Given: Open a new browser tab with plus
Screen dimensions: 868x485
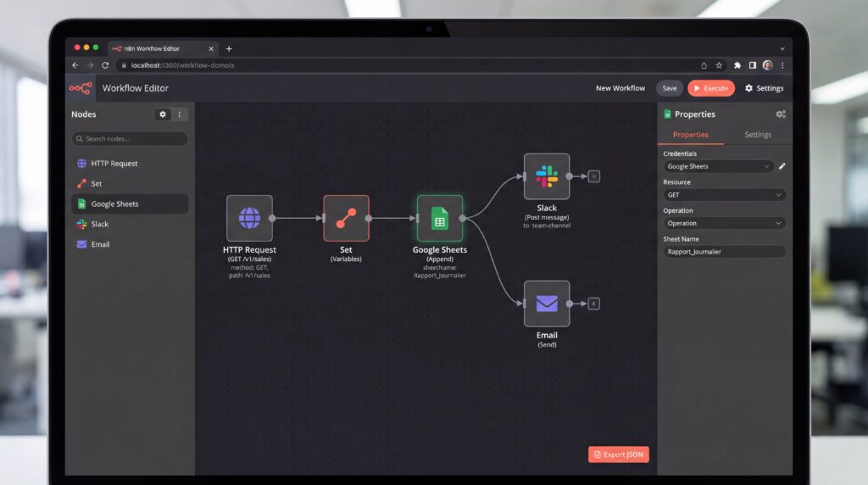Looking at the screenshot, I should pyautogui.click(x=229, y=48).
